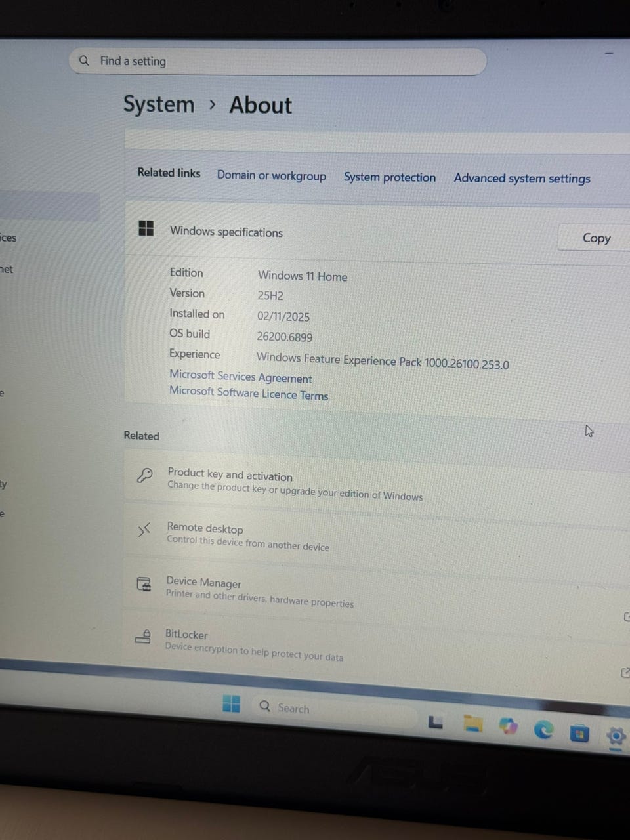Image resolution: width=630 pixels, height=840 pixels.
Task: Open the System protection link
Action: [x=390, y=177]
